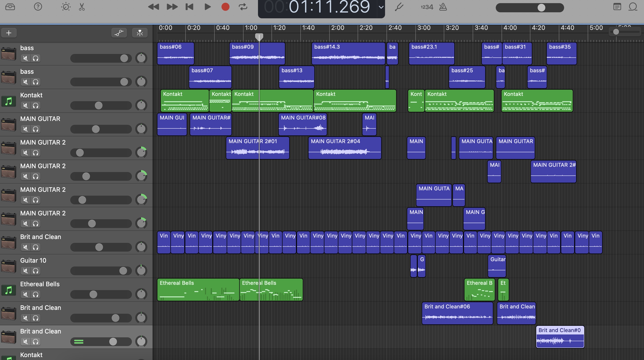Toggle the metronome icon
644x360 pixels.
(x=443, y=7)
